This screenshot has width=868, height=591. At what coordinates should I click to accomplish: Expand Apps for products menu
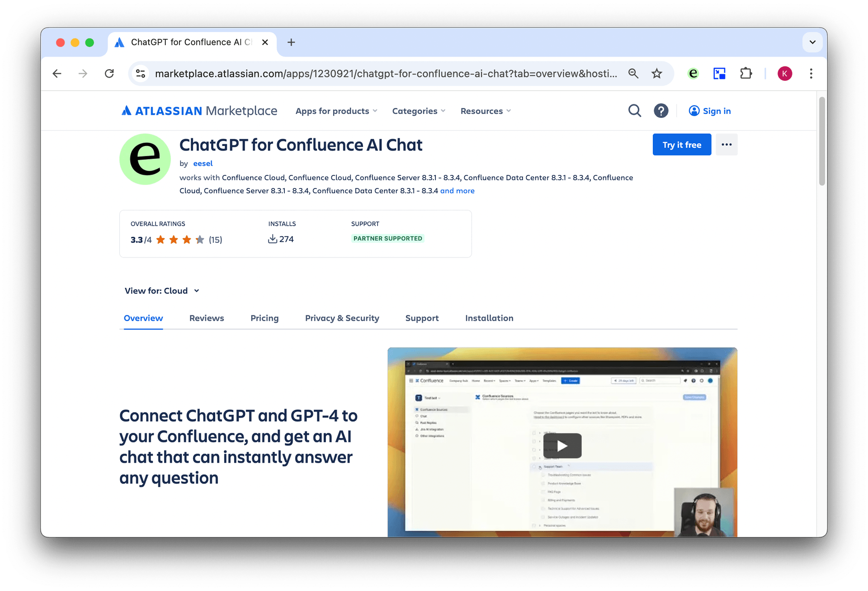tap(336, 111)
